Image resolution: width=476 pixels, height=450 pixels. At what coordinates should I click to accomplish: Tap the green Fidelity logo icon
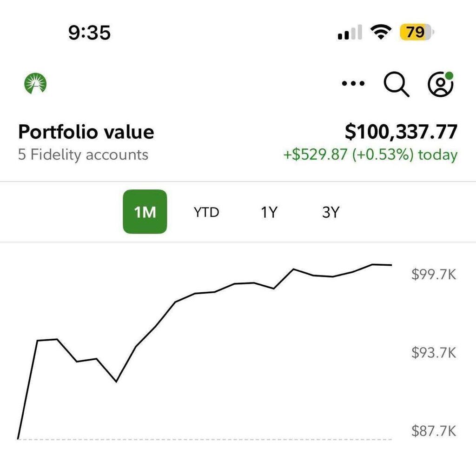(x=35, y=84)
